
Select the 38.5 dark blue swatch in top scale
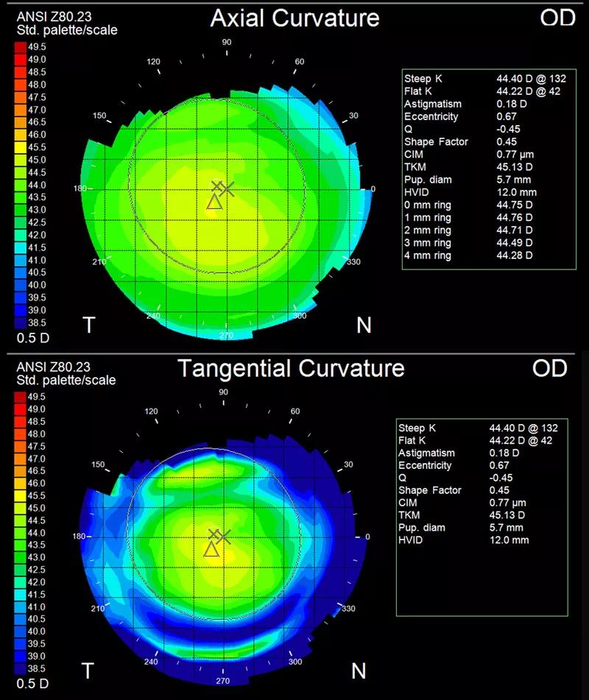coord(21,323)
